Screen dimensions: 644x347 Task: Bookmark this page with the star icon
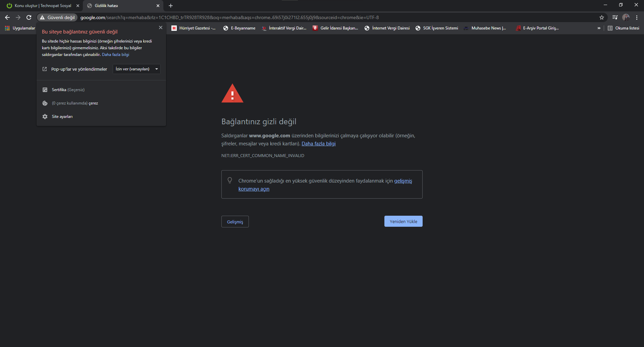coord(602,17)
